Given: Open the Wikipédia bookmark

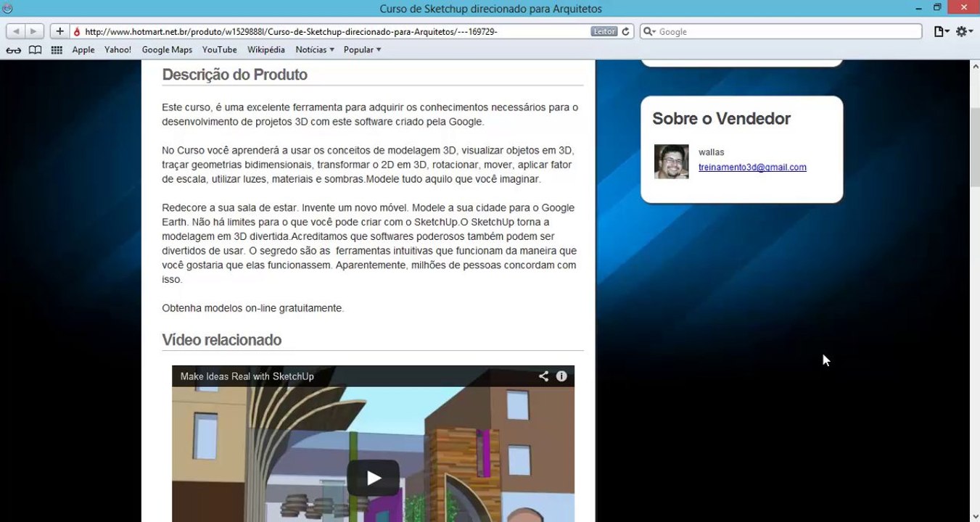Looking at the screenshot, I should click(x=266, y=50).
